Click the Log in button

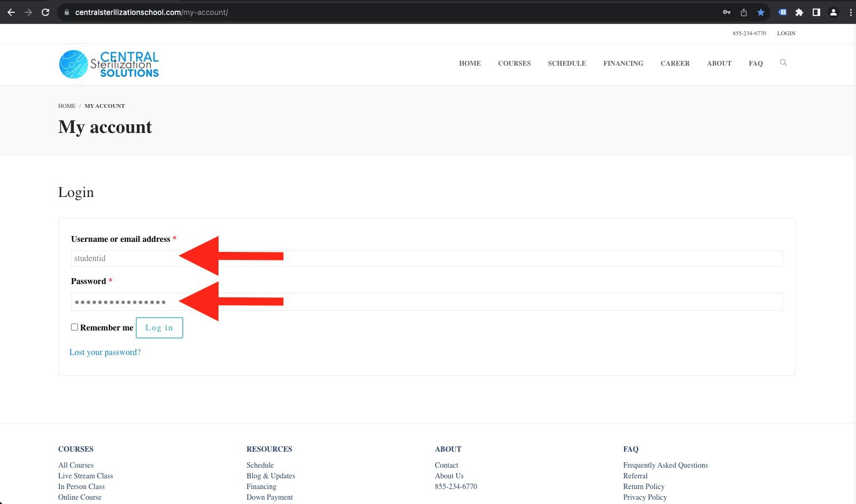pos(159,328)
